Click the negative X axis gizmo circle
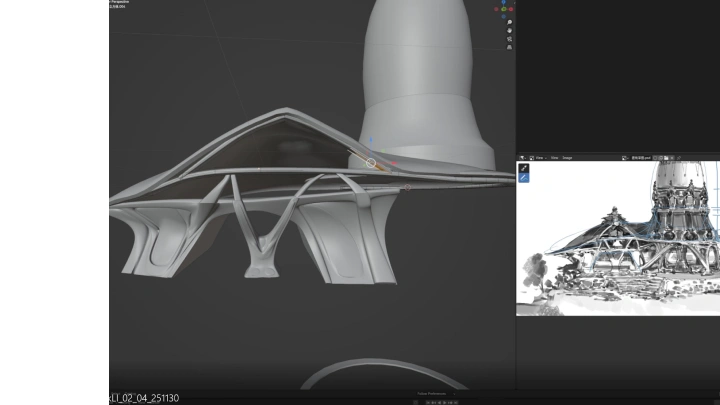Viewport: 720px width, 405px height. 496,9
